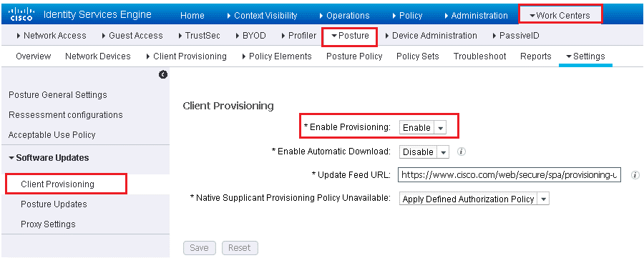Click the Update Feed URL field
This screenshot has height=263, width=644.
tap(509, 175)
